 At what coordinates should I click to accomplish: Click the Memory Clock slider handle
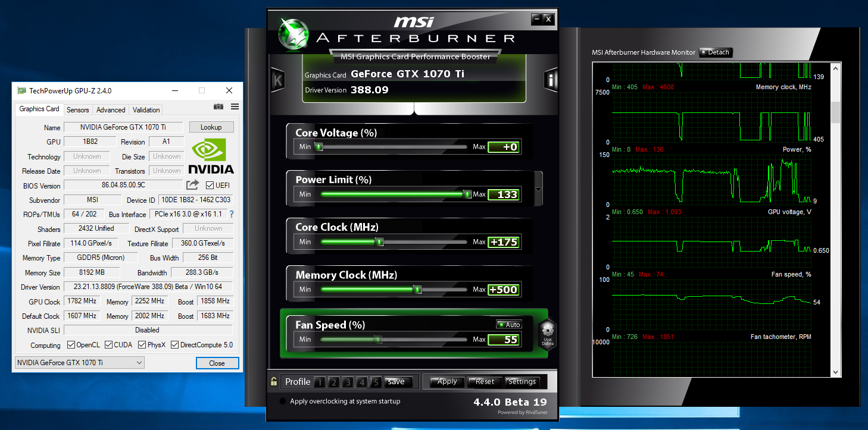click(418, 289)
